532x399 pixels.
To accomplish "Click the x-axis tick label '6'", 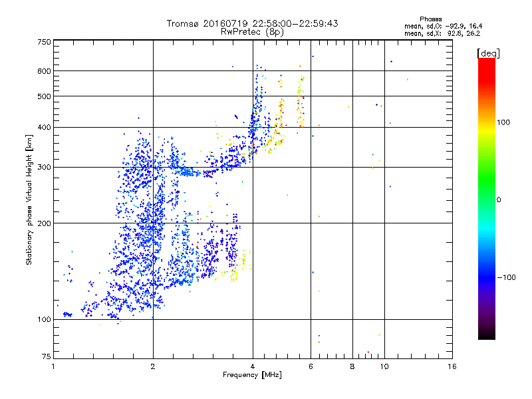I will pyautogui.click(x=311, y=366).
